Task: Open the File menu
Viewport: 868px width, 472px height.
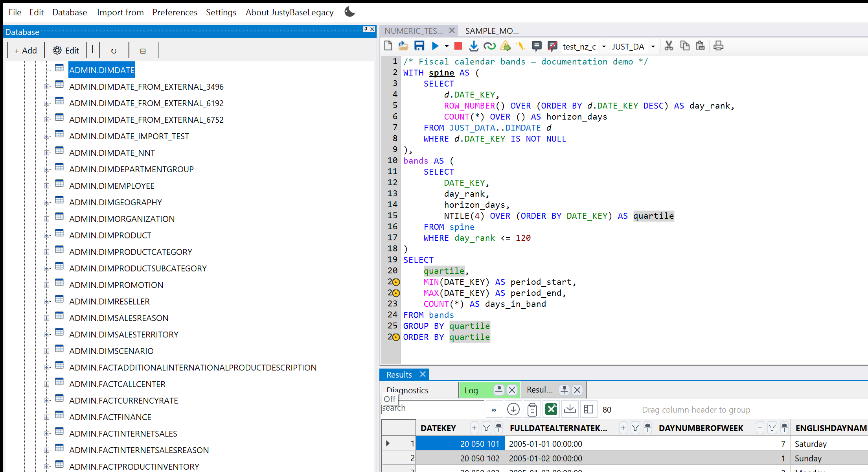Action: pyautogui.click(x=15, y=12)
